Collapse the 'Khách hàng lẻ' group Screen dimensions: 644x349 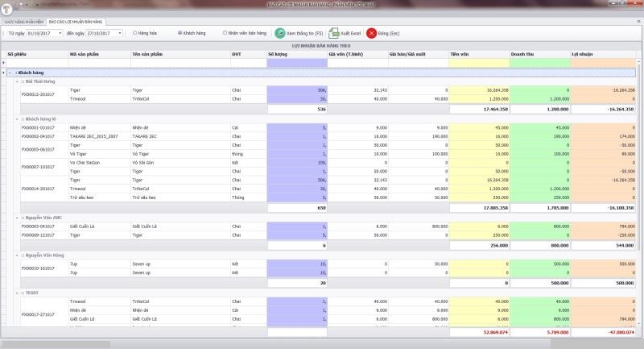coord(17,119)
